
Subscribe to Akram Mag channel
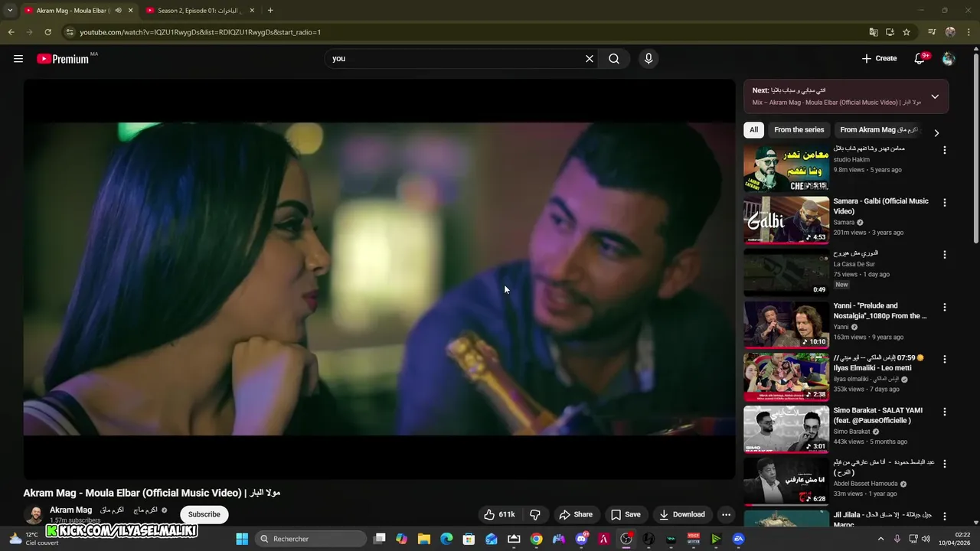(204, 514)
